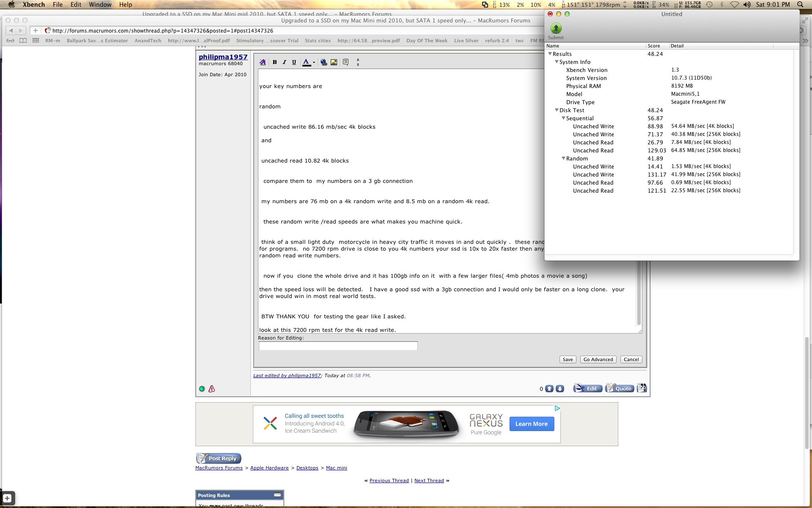
Task: Click the Insert Link globe icon
Action: 324,62
